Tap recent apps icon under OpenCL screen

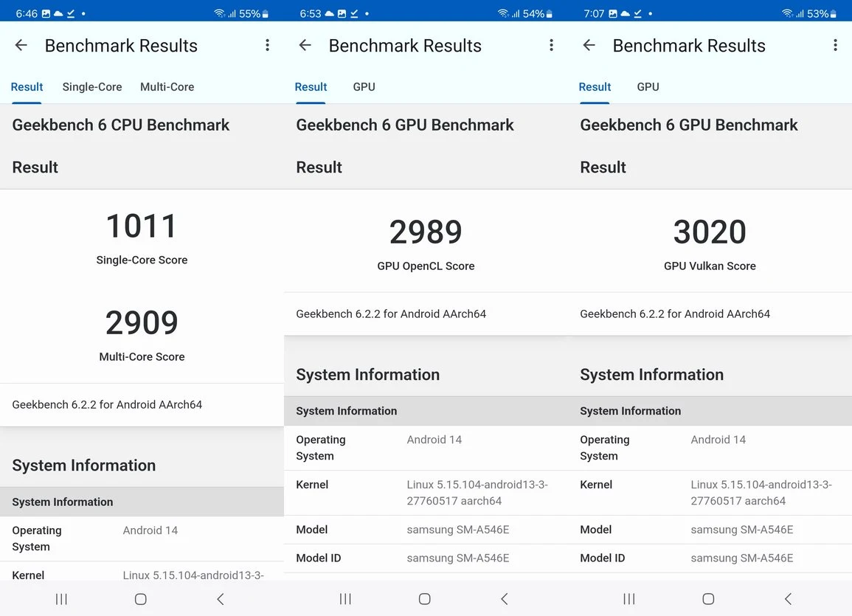coord(345,598)
